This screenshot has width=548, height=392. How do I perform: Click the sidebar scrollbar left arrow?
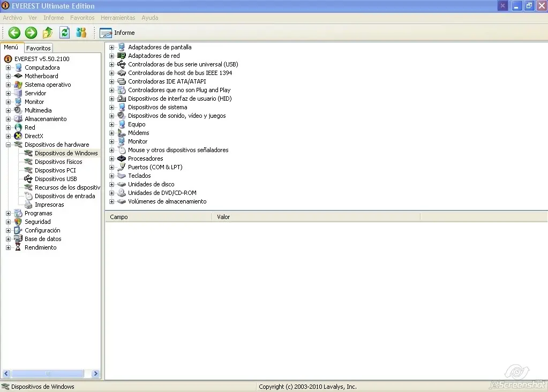(x=6, y=373)
